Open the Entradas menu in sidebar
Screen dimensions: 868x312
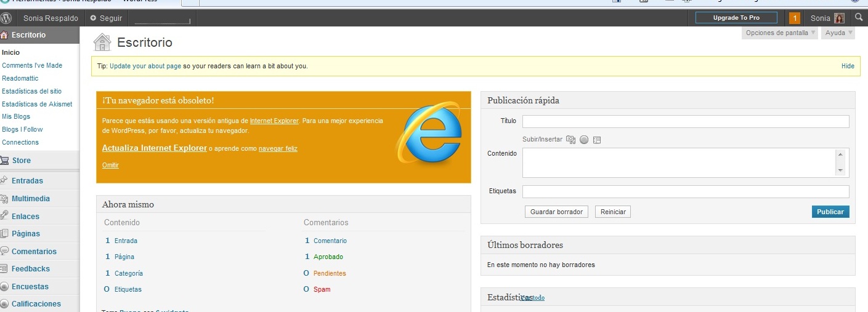[27, 181]
